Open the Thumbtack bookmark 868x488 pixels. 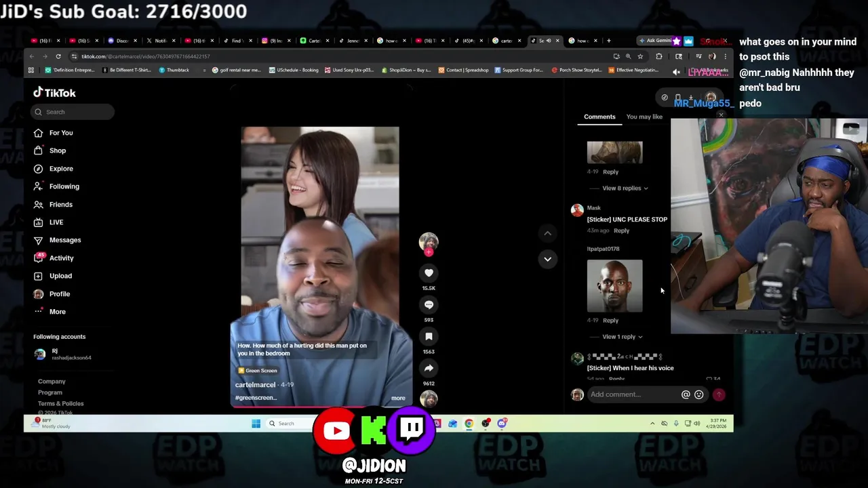click(x=174, y=70)
